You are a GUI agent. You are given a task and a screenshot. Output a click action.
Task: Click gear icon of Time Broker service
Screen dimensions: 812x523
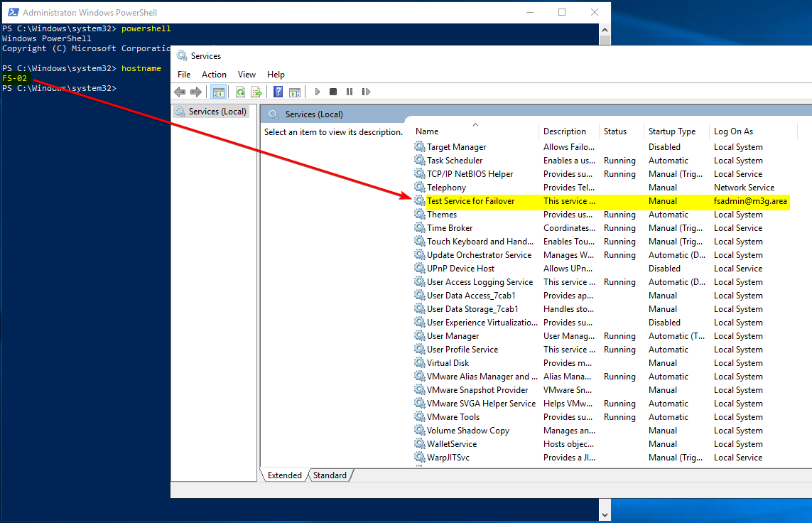point(419,227)
